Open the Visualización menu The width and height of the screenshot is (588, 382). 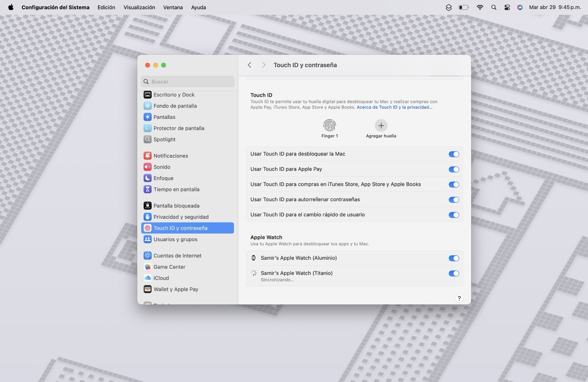139,7
